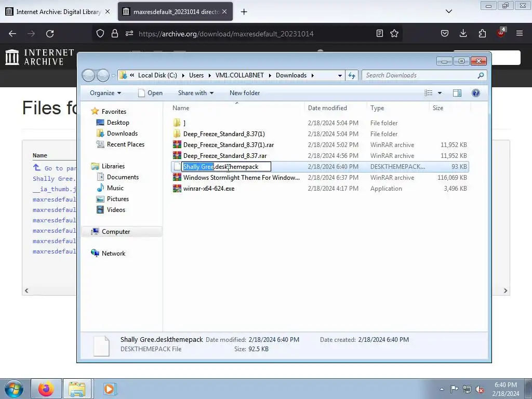The image size is (532, 399).
Task: Open Downloads in the navigation pane
Action: tap(117, 134)
